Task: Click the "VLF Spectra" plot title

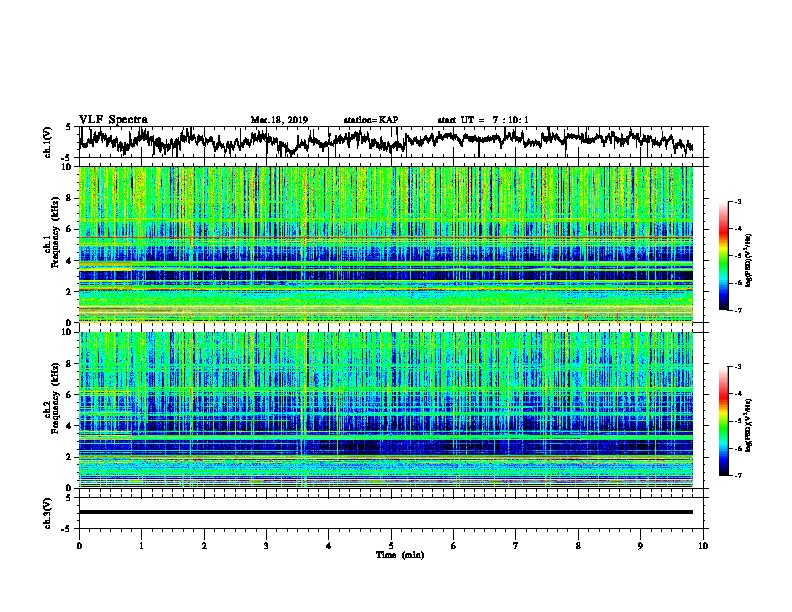Action: pos(113,120)
